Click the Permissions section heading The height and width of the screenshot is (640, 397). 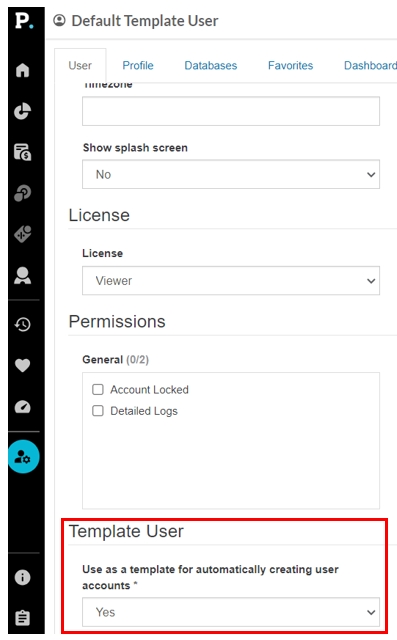(117, 322)
